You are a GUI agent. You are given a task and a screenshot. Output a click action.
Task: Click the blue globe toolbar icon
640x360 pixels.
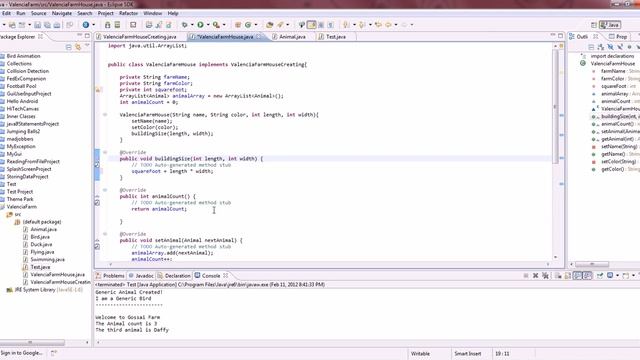86,25
